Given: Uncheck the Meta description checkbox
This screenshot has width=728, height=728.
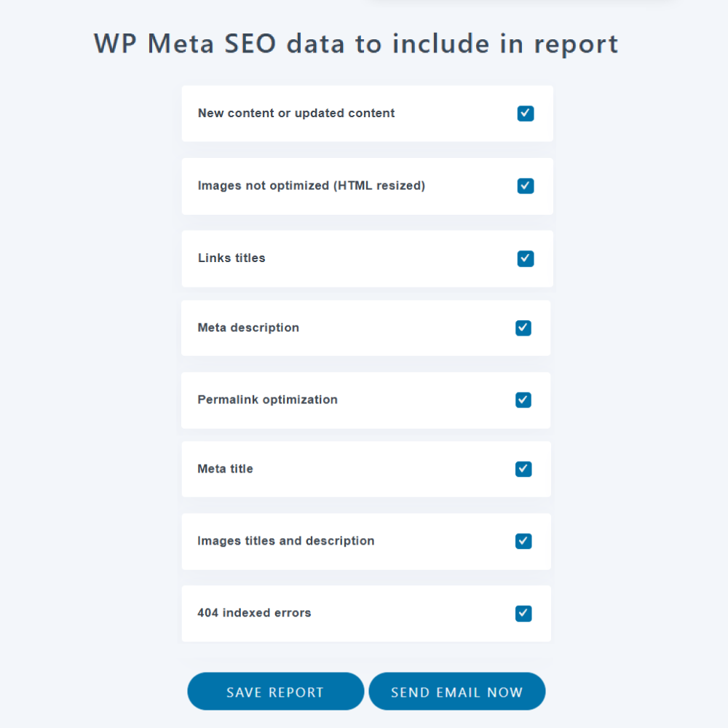Looking at the screenshot, I should point(523,328).
